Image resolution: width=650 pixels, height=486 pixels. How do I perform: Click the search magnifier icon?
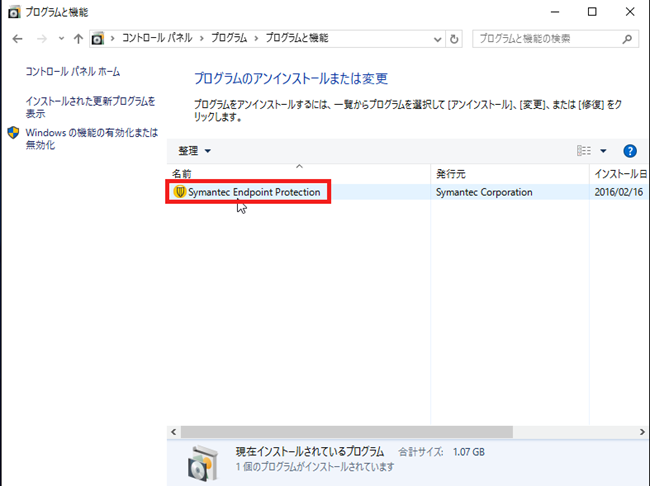[x=627, y=39]
